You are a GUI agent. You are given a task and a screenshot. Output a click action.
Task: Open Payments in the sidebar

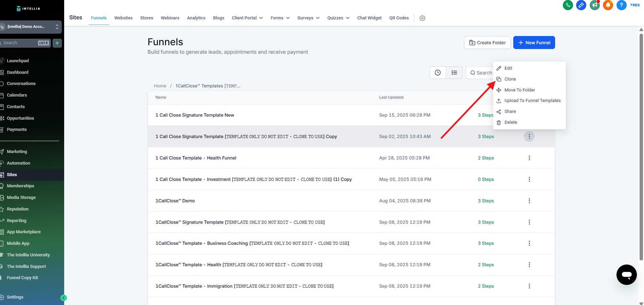(x=17, y=130)
